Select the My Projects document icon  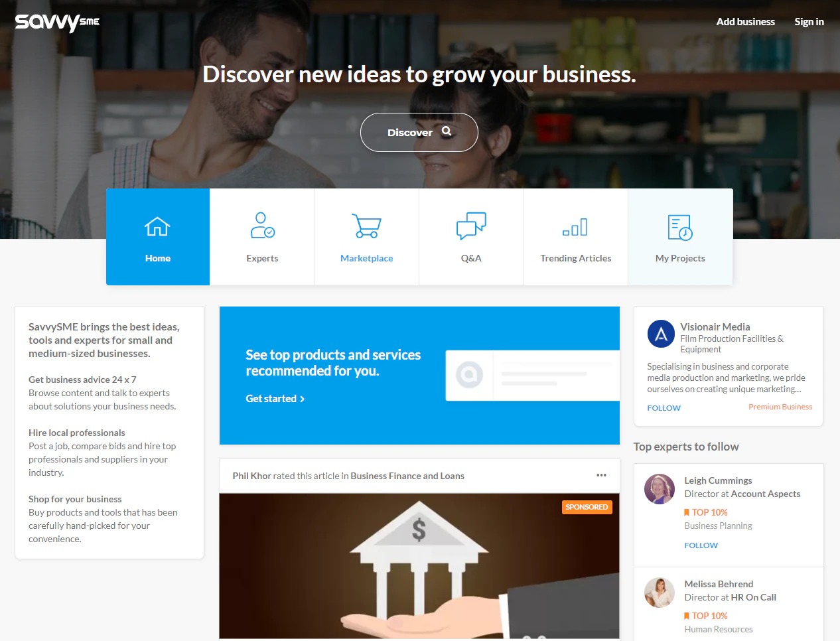pos(680,227)
